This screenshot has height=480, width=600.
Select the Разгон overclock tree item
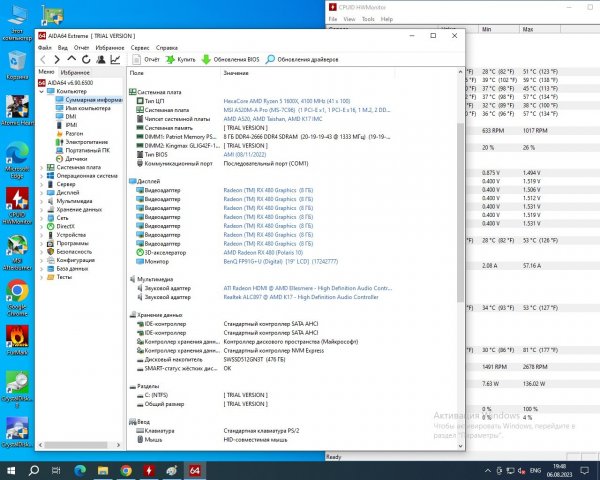(x=73, y=133)
